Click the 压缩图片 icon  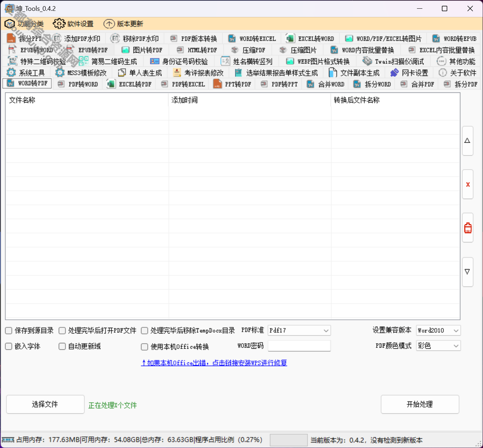coord(283,50)
